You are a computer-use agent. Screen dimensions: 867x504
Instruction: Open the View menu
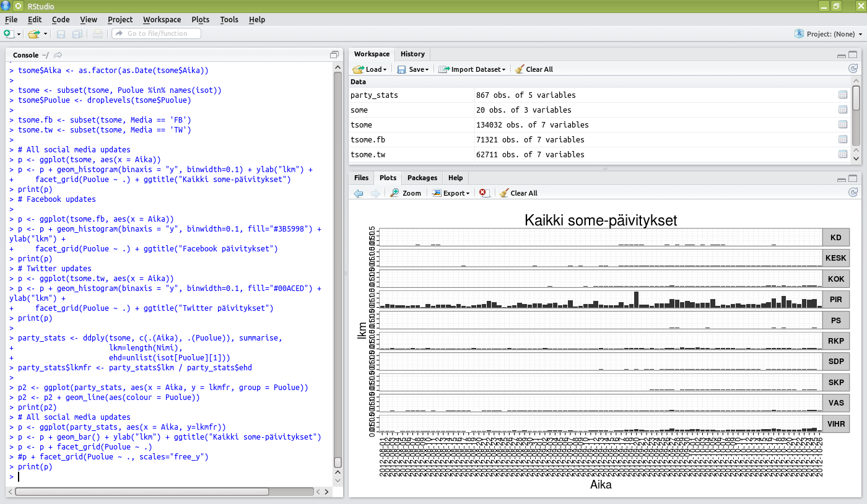coord(89,19)
